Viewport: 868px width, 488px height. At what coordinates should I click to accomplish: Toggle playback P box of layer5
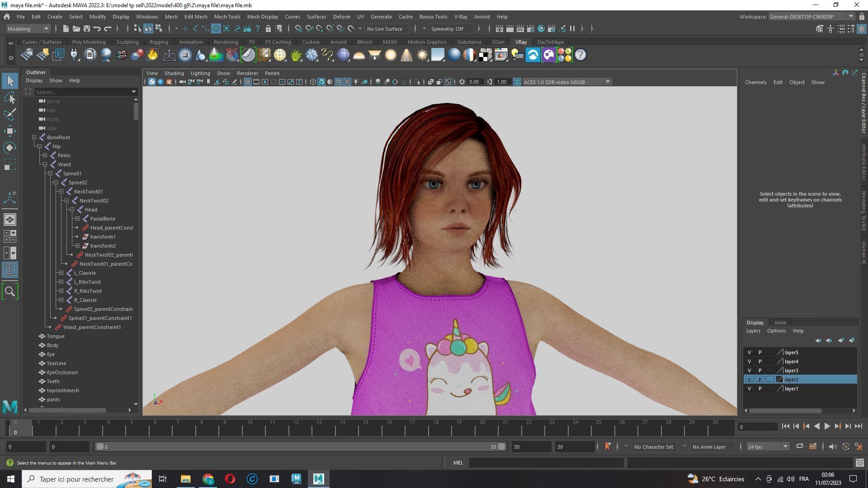pyautogui.click(x=759, y=352)
